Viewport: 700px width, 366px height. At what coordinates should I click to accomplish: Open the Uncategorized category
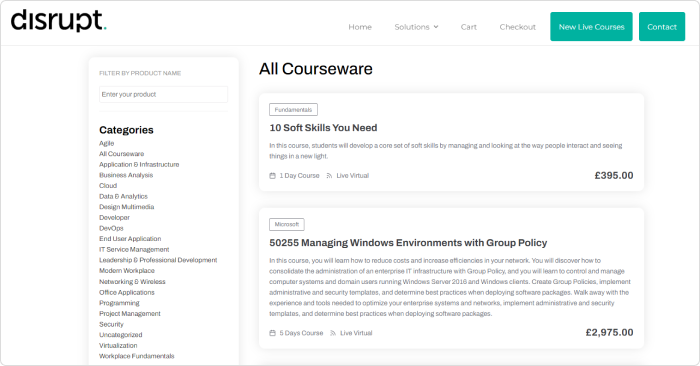tap(121, 335)
